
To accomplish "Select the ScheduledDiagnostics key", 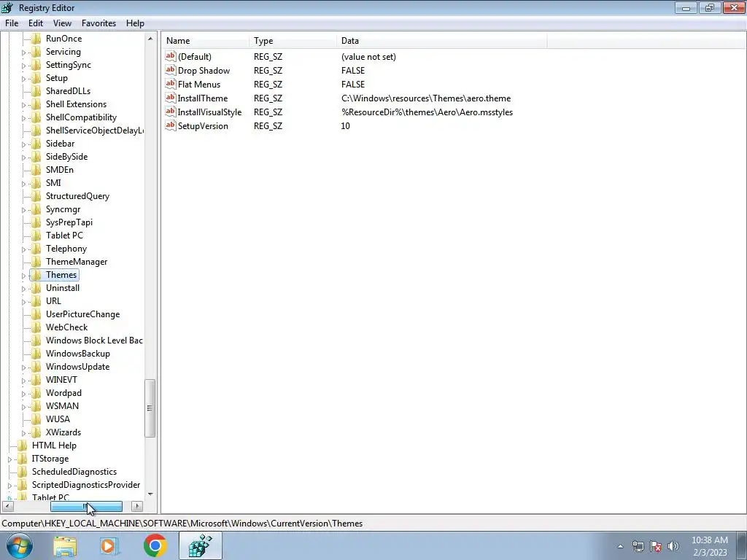I will 74,472.
